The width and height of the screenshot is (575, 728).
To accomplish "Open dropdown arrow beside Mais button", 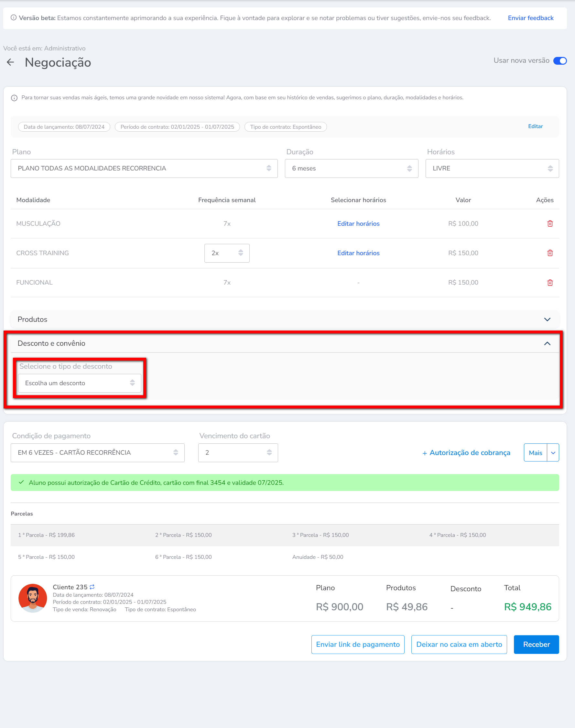I will click(553, 453).
